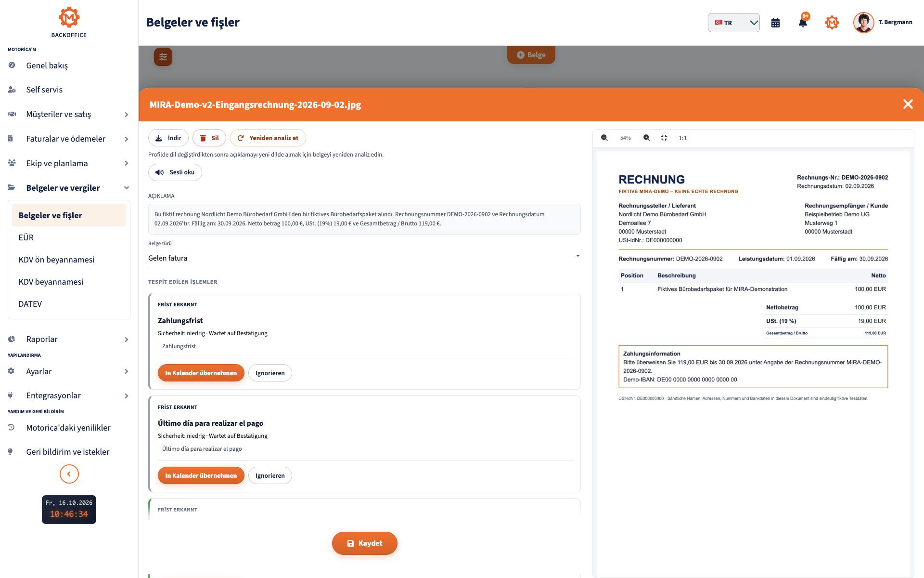Open Motorica'daki yenilikler
This screenshot has width=924, height=578.
[x=69, y=428]
